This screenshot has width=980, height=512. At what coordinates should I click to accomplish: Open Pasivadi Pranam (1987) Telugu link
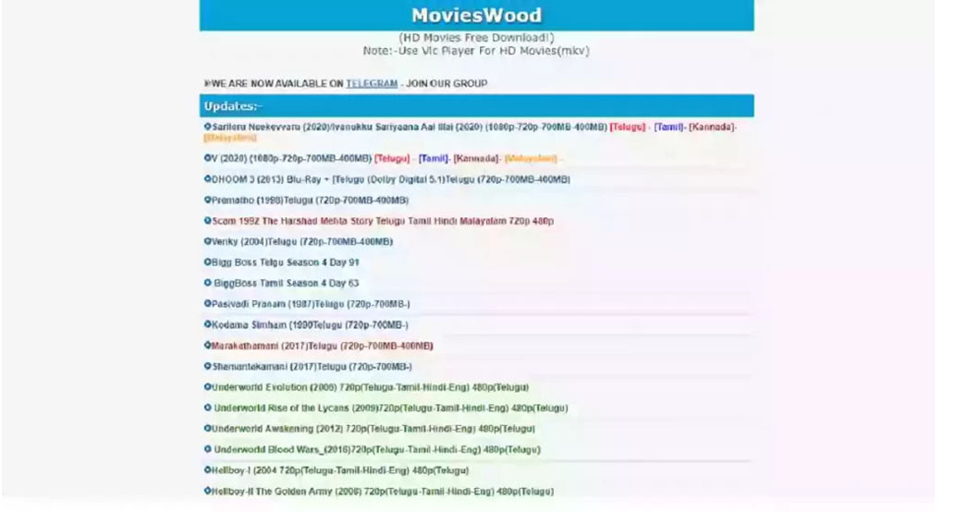click(x=311, y=304)
